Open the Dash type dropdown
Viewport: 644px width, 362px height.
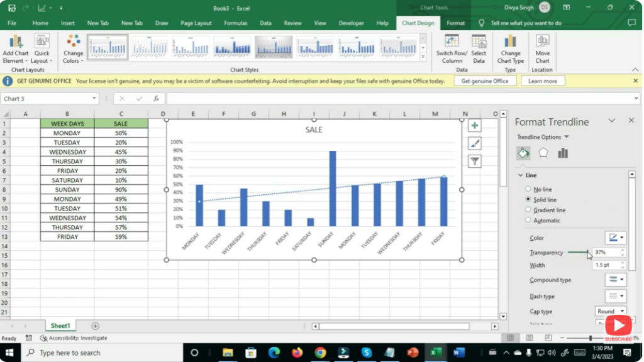[615, 296]
